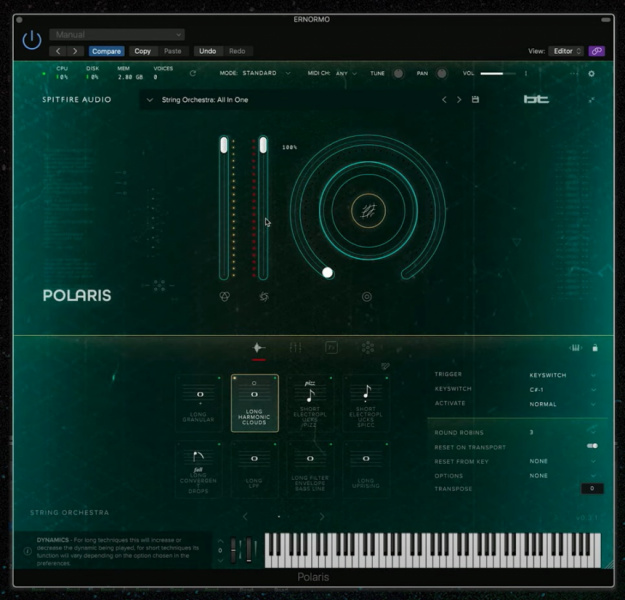The image size is (625, 600).
Task: Click the collapse view arrows icon
Action: point(592,100)
